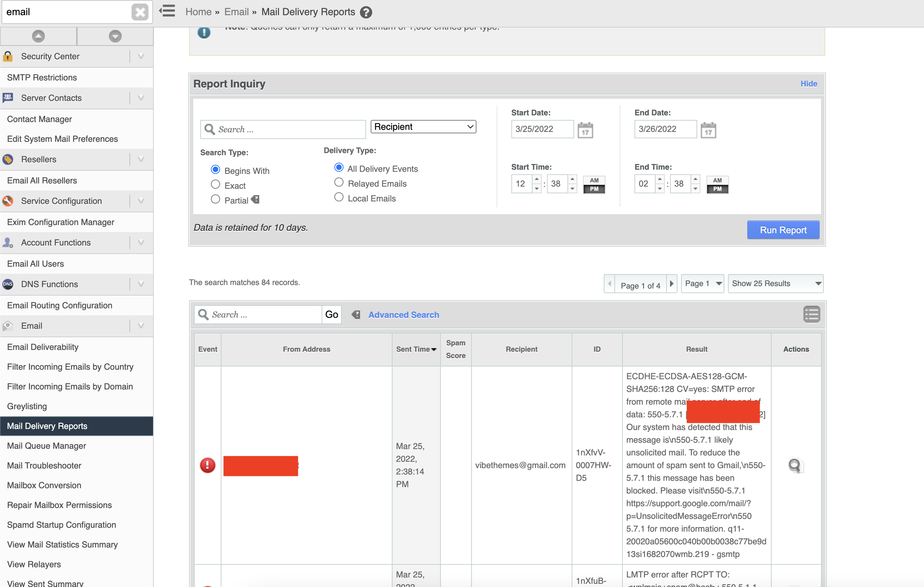Clear the sidebar email search box

point(140,12)
